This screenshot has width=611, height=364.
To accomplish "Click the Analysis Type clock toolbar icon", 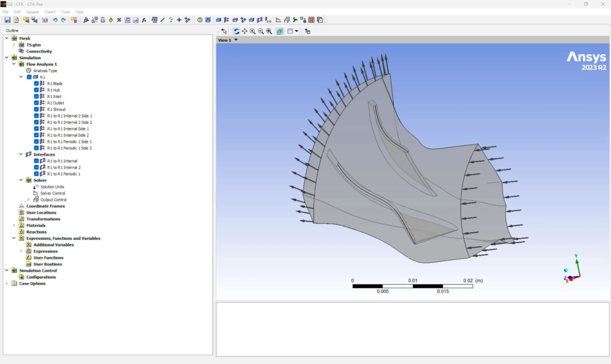I will tap(200, 20).
